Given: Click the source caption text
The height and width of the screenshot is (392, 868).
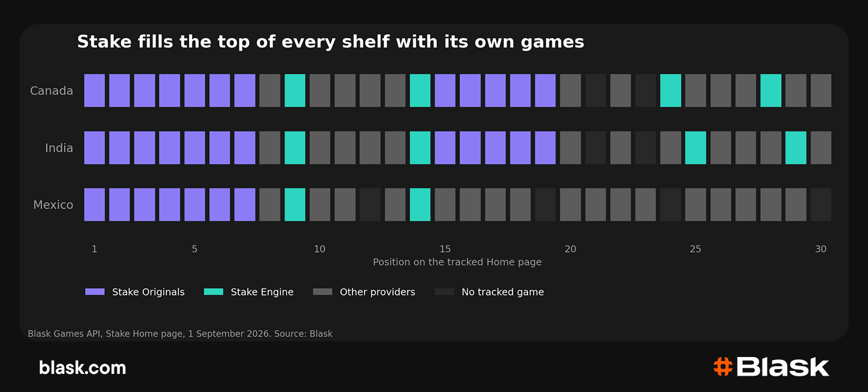Looking at the screenshot, I should tap(180, 334).
